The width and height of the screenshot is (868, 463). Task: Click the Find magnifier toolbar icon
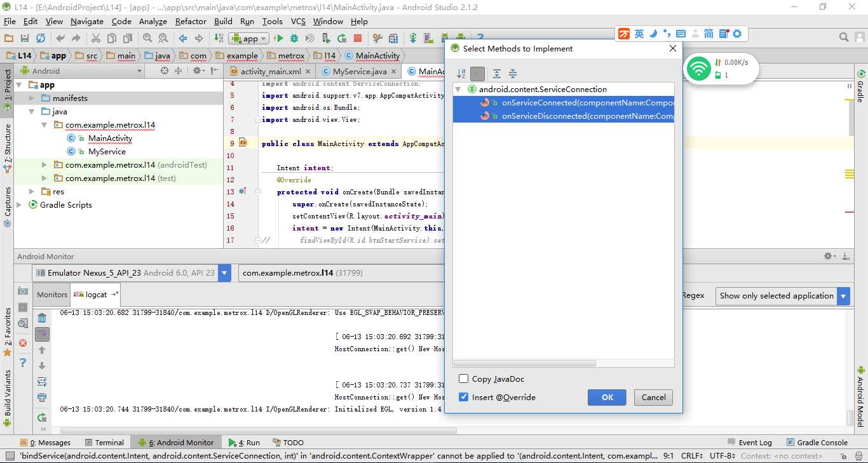pos(147,38)
